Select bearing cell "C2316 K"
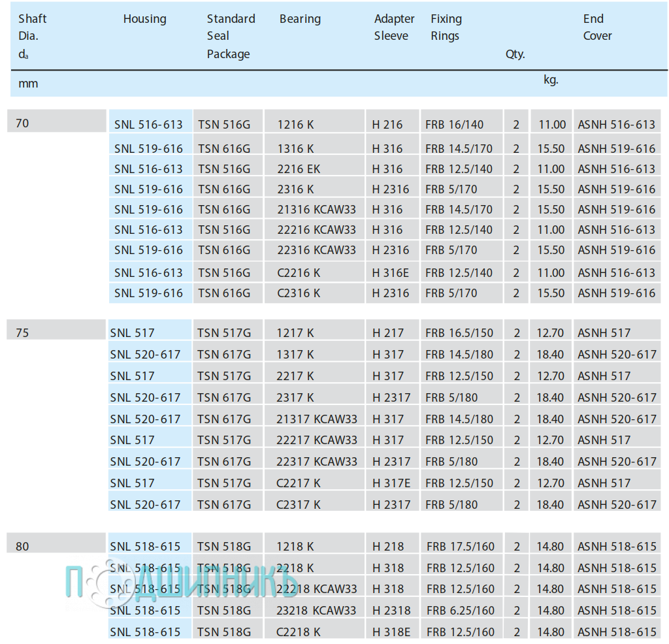The height and width of the screenshot is (644, 669). click(x=315, y=293)
